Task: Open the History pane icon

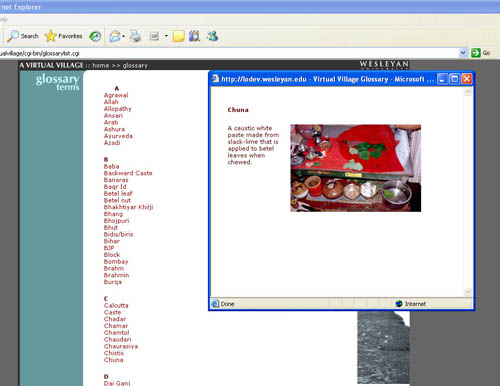Action: coord(95,36)
